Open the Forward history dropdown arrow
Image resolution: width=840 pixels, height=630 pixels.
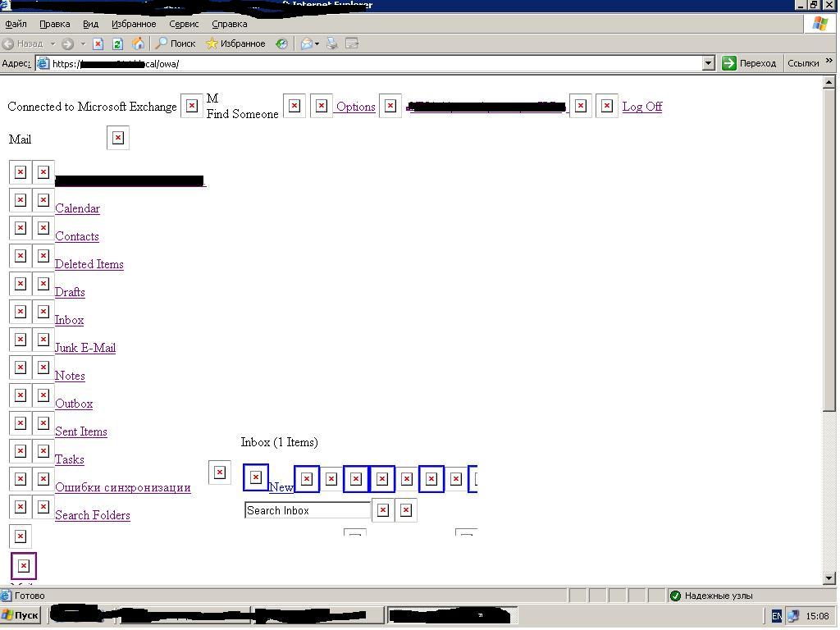pyautogui.click(x=83, y=44)
